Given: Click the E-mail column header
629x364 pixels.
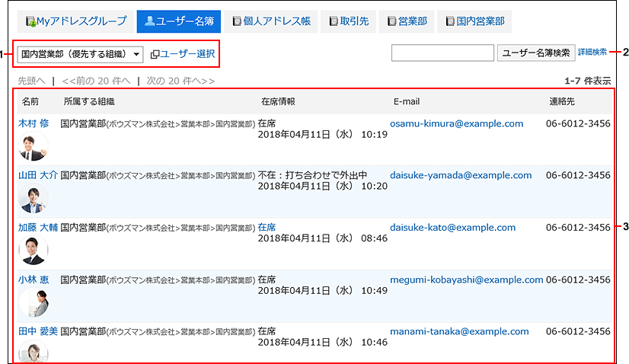Looking at the screenshot, I should [407, 101].
